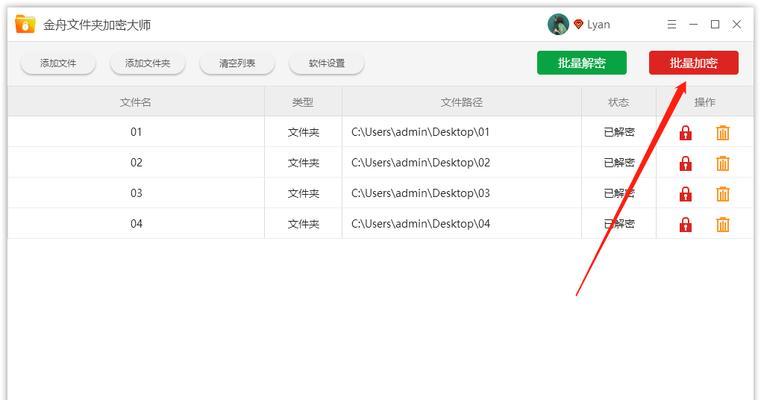Click the lock icon for folder 01
761x400 pixels.
coord(685,133)
